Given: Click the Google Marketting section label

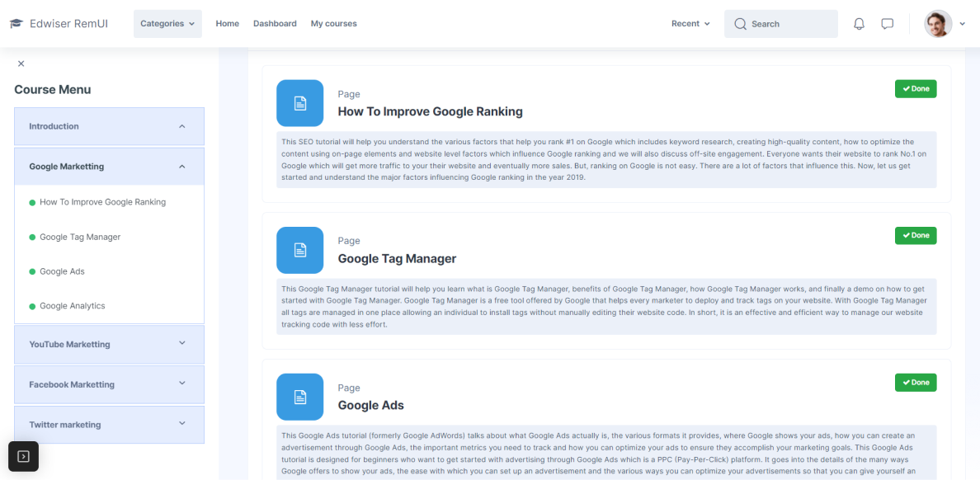Looking at the screenshot, I should 66,167.
